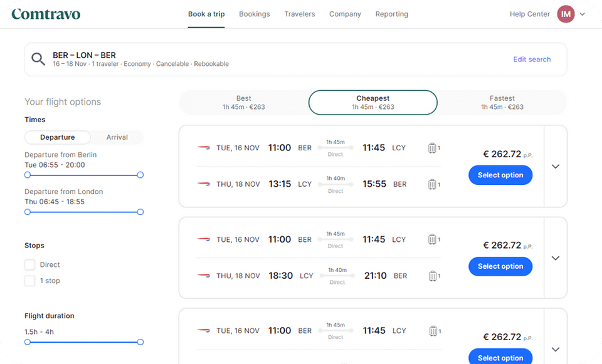Open the user account dropdown arrow

pos(583,14)
